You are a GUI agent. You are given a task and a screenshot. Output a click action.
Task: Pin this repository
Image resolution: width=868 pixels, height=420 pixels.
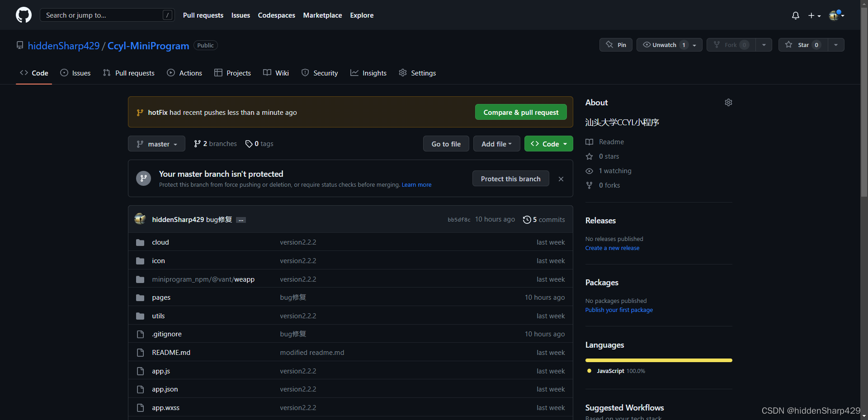tap(616, 45)
